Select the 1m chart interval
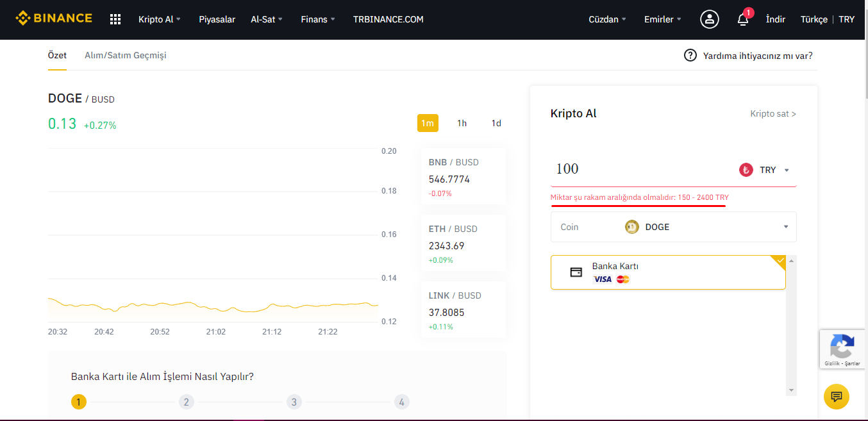Screen dimensions: 868x421 pos(428,123)
